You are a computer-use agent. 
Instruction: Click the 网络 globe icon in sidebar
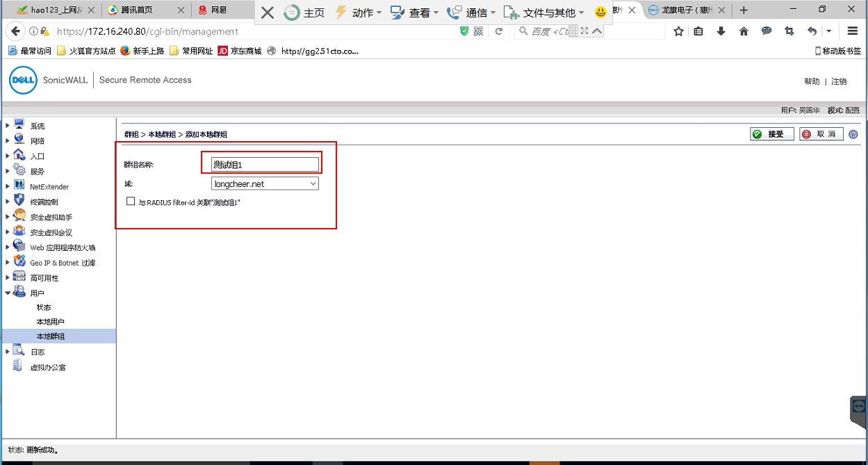pyautogui.click(x=19, y=140)
